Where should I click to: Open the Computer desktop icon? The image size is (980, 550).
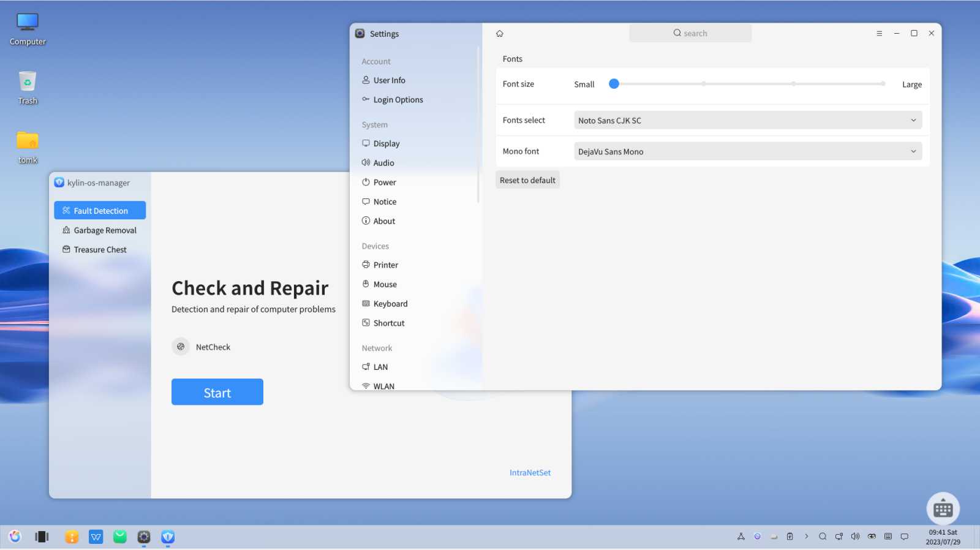pyautogui.click(x=28, y=29)
